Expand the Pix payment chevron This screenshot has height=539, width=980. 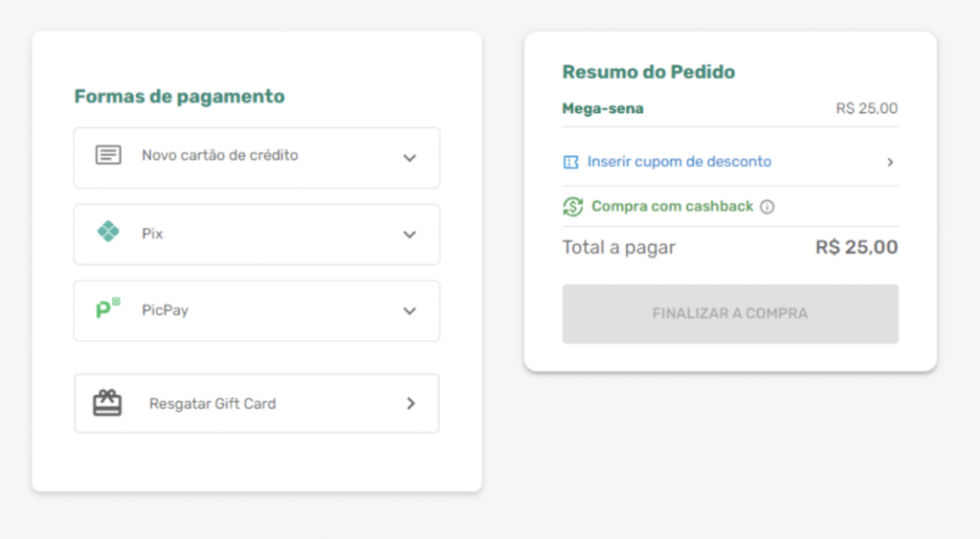pos(410,235)
